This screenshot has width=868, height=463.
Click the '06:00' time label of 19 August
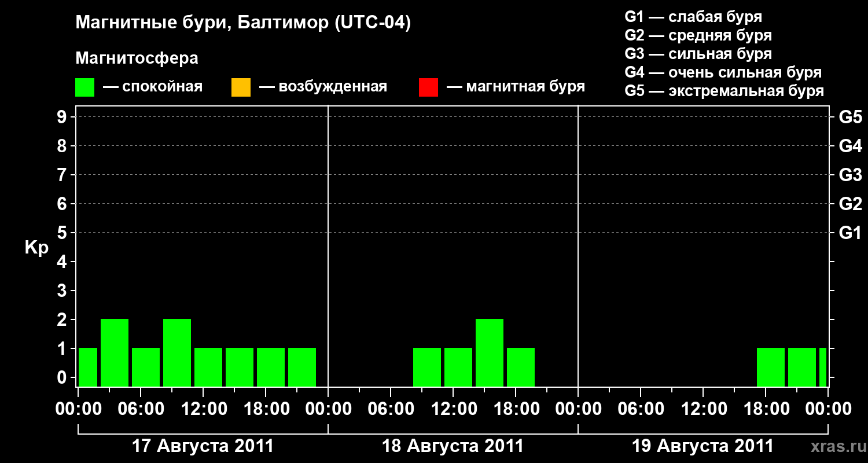[x=641, y=409]
